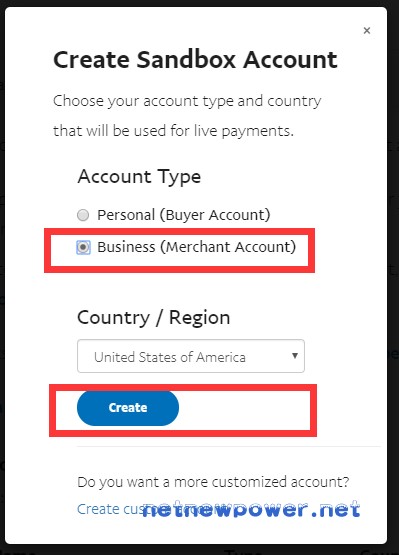Click the Country / Region heading
Screen dimensions: 399x555
tap(154, 317)
